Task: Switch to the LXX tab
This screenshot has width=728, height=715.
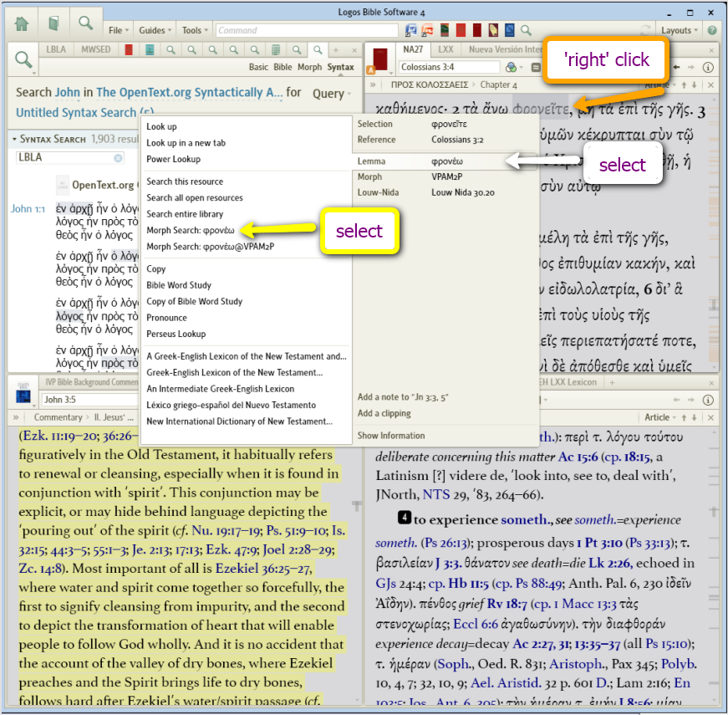Action: pos(445,49)
